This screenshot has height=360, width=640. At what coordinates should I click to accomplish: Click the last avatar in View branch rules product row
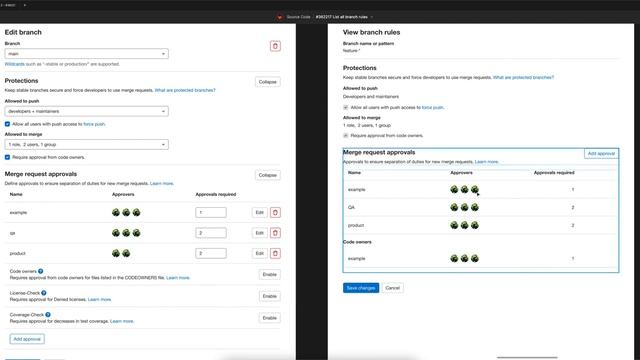tap(474, 225)
